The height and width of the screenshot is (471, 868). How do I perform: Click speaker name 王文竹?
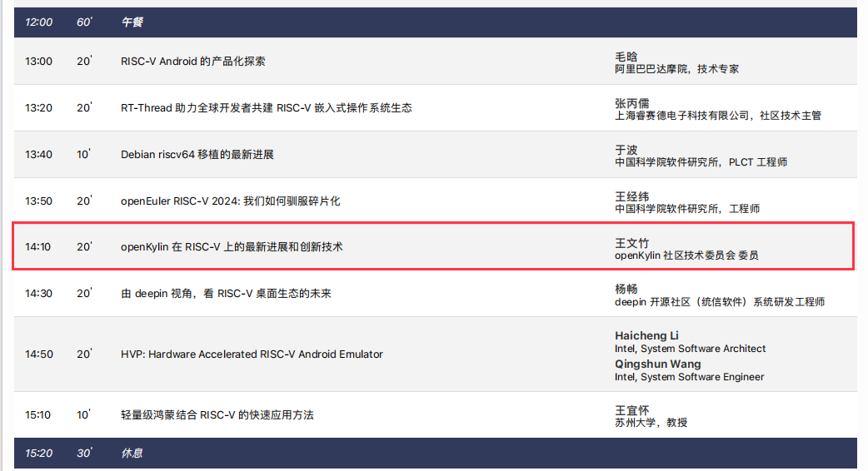[x=632, y=243]
